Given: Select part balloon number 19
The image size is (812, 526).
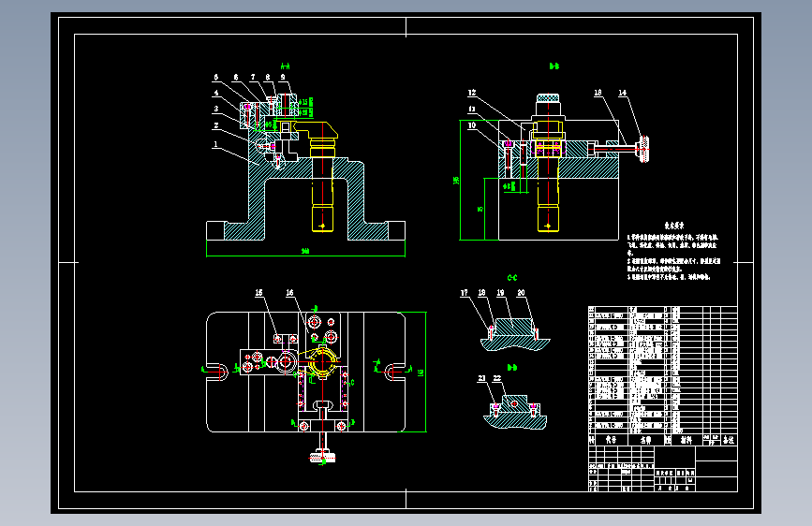Looking at the screenshot, I should (501, 293).
